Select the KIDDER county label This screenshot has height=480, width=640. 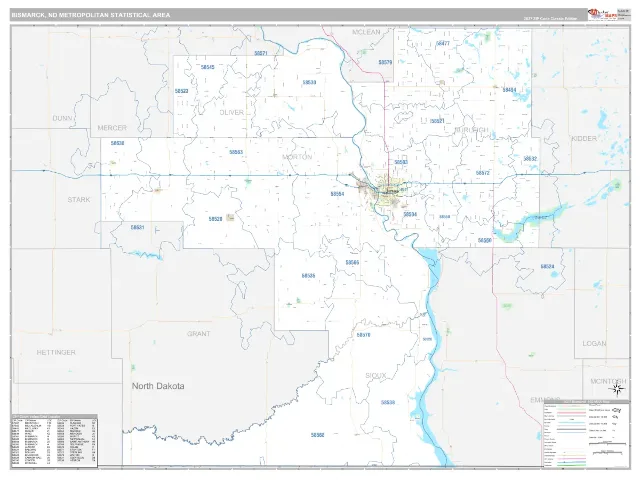click(x=584, y=139)
